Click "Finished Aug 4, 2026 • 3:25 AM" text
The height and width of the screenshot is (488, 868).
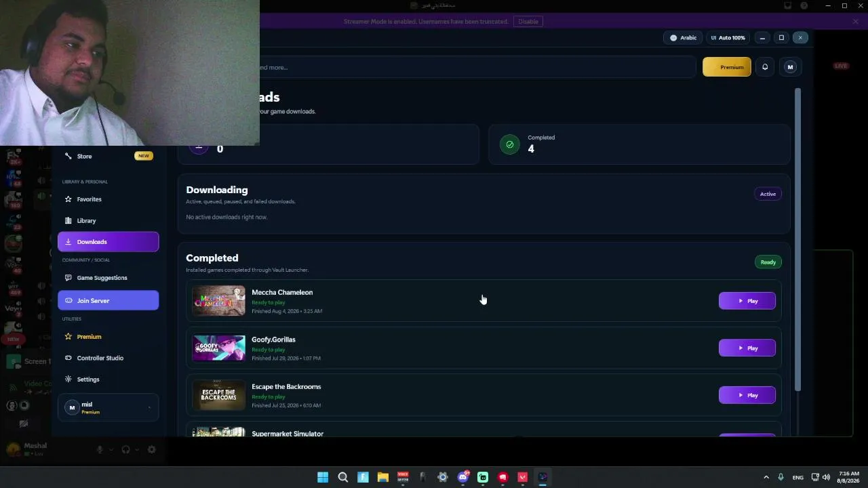[287, 311]
